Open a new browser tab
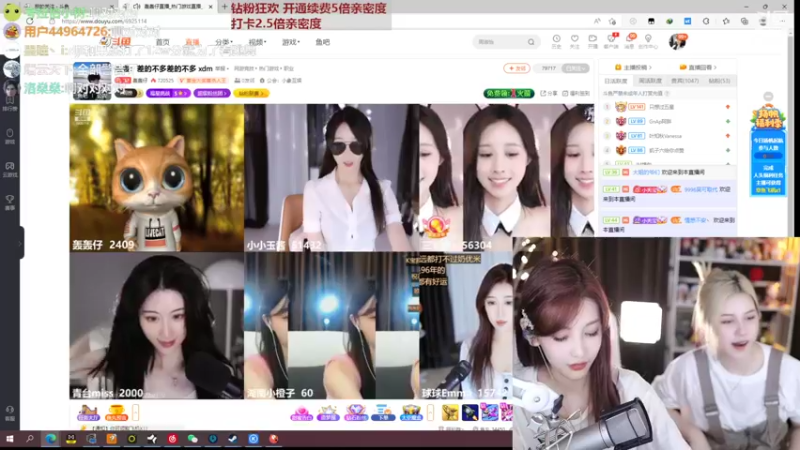The width and height of the screenshot is (800, 450). pyautogui.click(x=224, y=7)
